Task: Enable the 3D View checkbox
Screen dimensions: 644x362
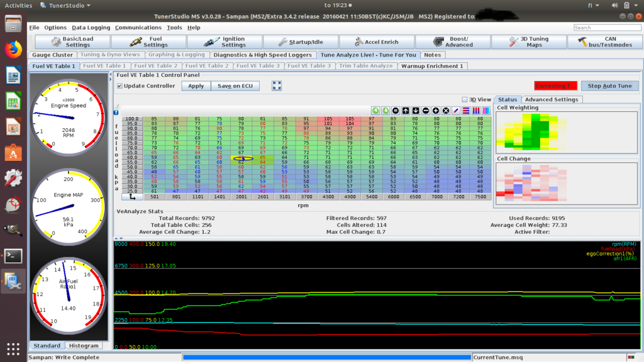Action: pos(465,99)
